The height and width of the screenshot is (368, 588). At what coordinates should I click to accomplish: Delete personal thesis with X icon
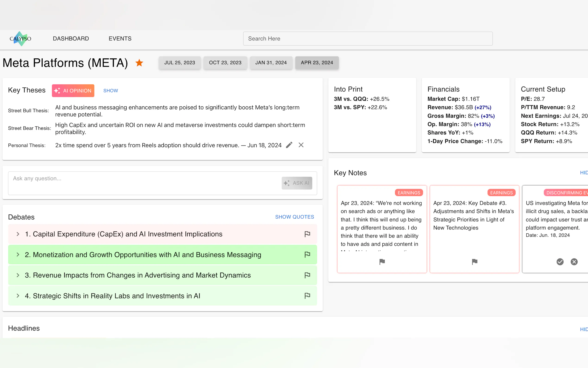pyautogui.click(x=301, y=145)
